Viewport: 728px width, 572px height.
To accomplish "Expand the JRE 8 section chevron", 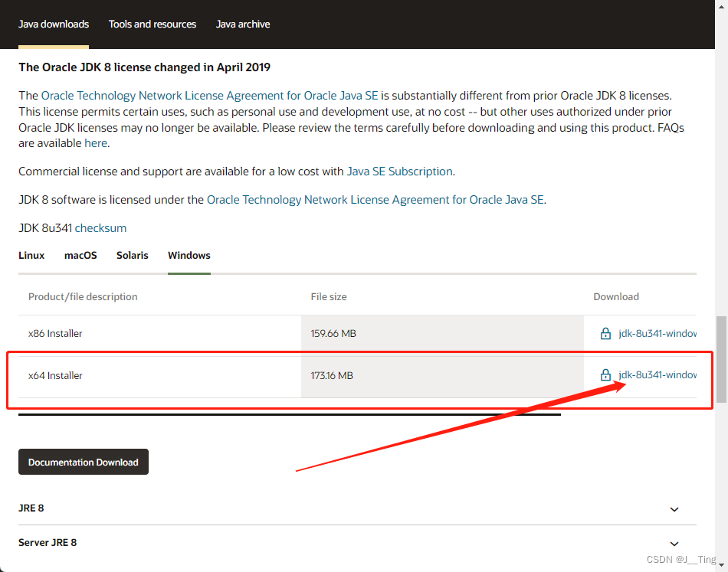I will 674,509.
